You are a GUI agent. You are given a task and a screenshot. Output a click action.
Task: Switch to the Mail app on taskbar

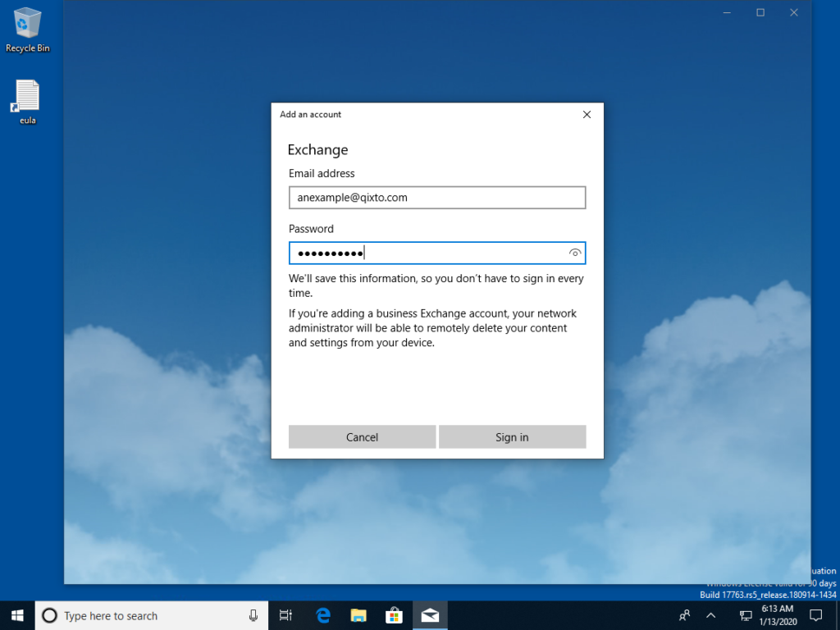(x=430, y=615)
